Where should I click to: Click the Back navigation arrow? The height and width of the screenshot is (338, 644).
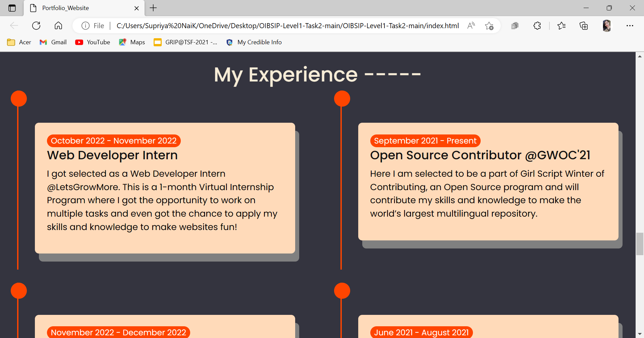pos(14,25)
